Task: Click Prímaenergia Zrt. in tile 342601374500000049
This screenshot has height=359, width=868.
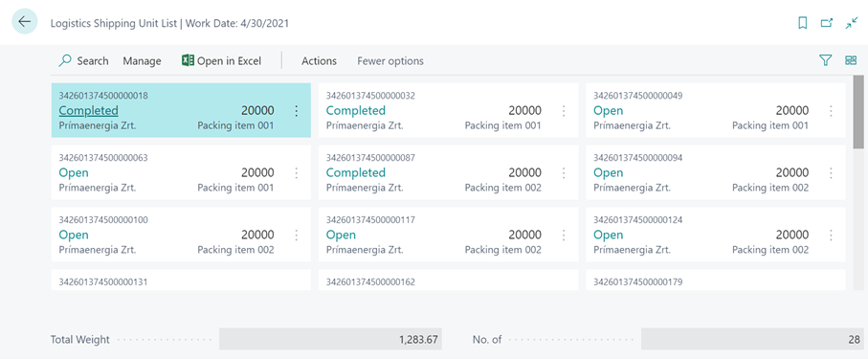Action: (x=633, y=125)
